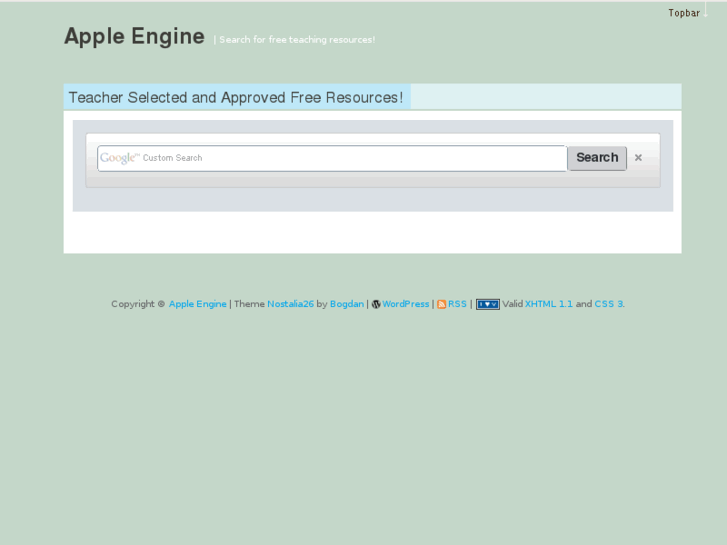Viewport: 727px width, 545px height.
Task: Click the WordPress logo icon
Action: (x=376, y=304)
